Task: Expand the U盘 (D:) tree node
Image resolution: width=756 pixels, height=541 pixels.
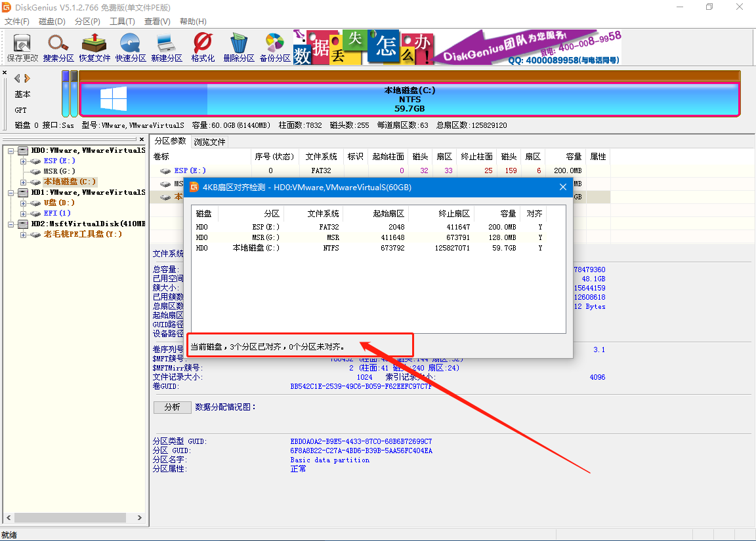Action: point(23,203)
